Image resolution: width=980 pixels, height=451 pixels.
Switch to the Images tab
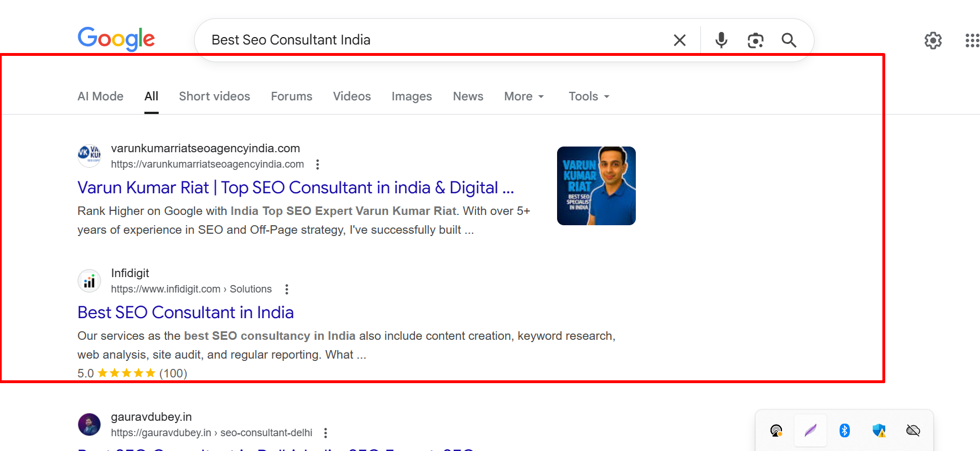pyautogui.click(x=412, y=96)
